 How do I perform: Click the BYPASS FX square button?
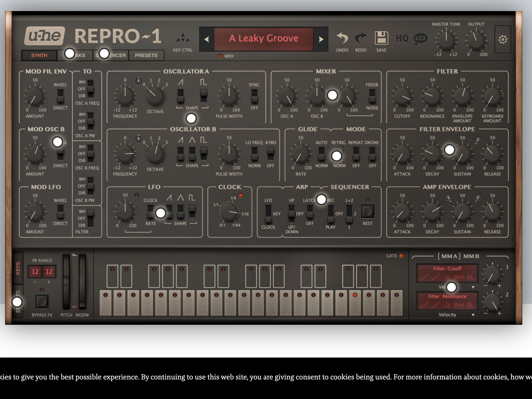42,301
